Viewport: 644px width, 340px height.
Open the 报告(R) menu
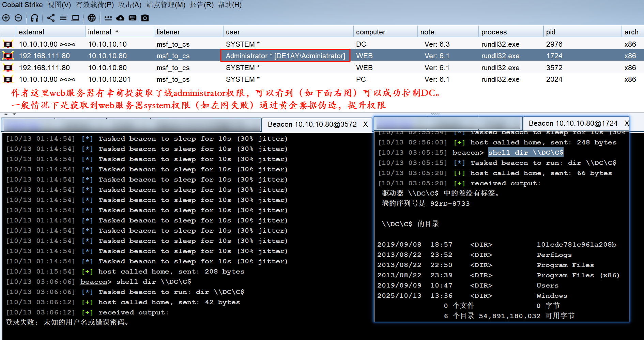[x=202, y=5]
